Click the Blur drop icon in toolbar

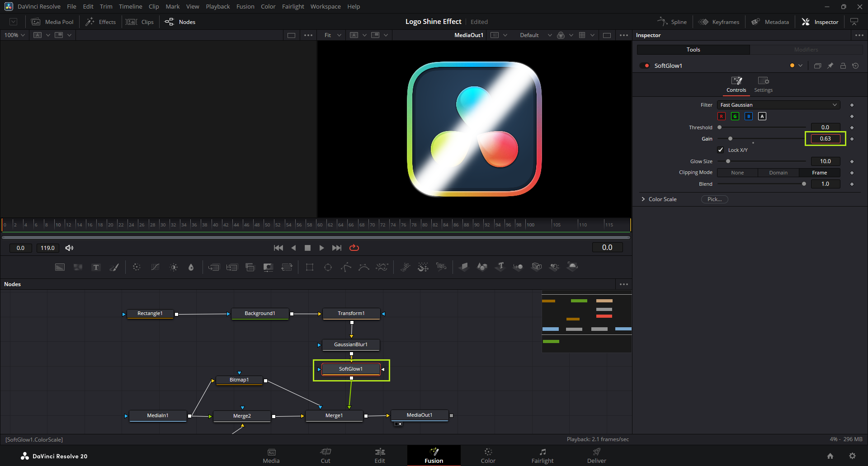tap(191, 267)
